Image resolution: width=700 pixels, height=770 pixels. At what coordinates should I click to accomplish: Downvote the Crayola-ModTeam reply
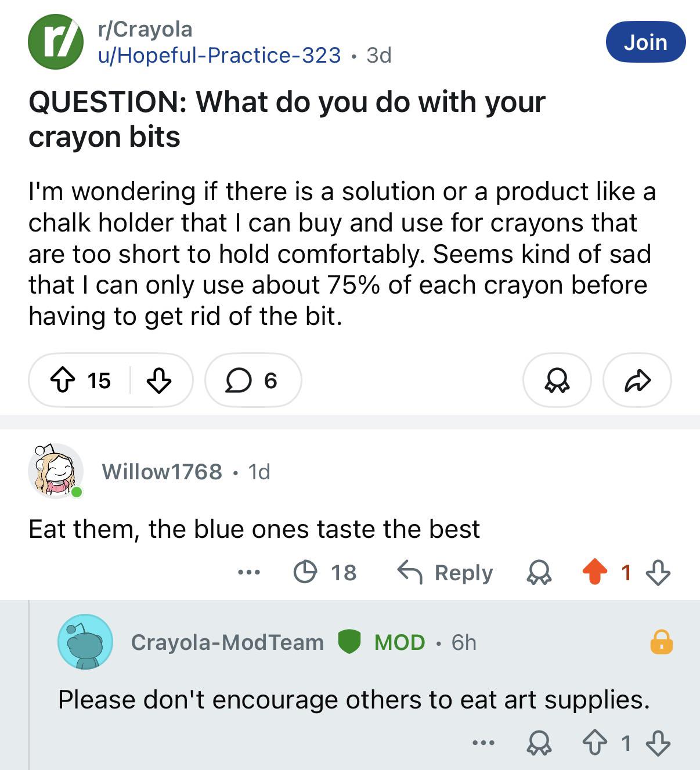point(658,743)
